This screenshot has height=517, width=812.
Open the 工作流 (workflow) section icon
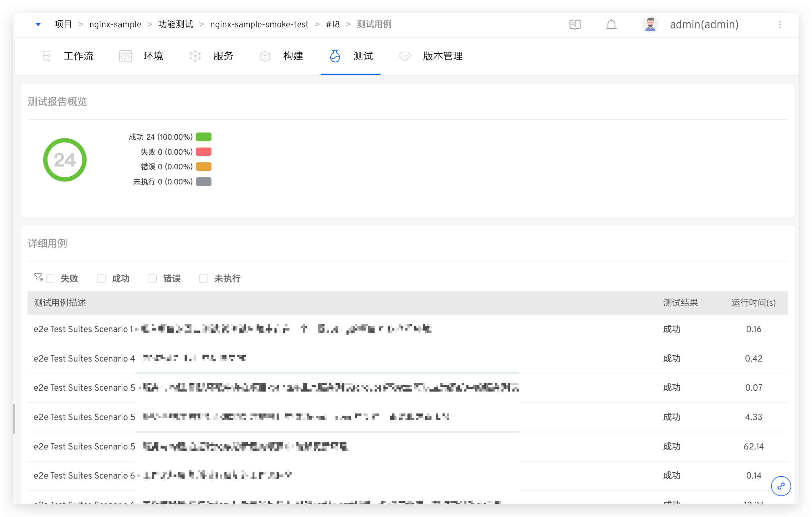coord(46,55)
